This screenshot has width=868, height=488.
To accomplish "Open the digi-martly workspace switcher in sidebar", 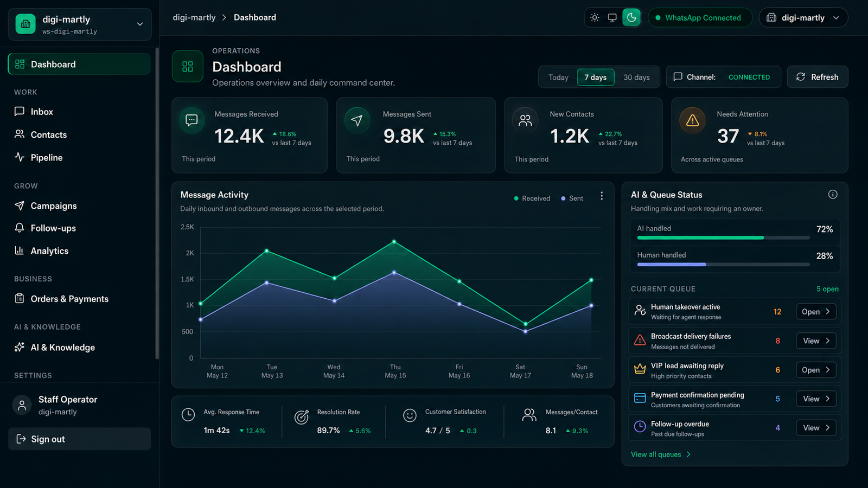I will pos(80,24).
